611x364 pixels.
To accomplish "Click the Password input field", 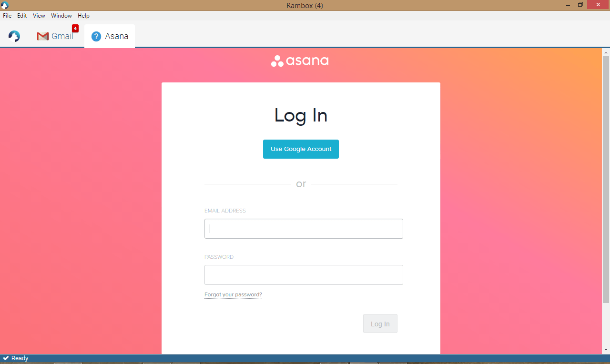I will [x=304, y=275].
